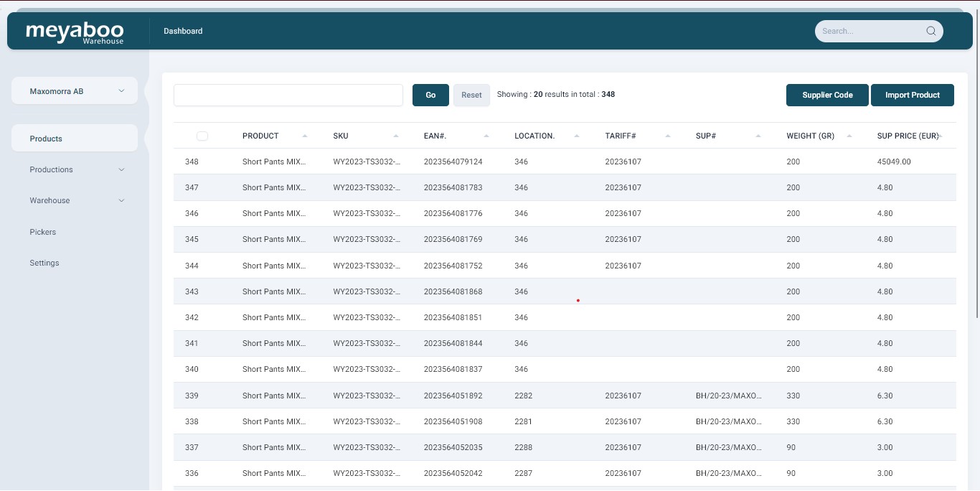Open Settings in the sidebar

click(44, 263)
